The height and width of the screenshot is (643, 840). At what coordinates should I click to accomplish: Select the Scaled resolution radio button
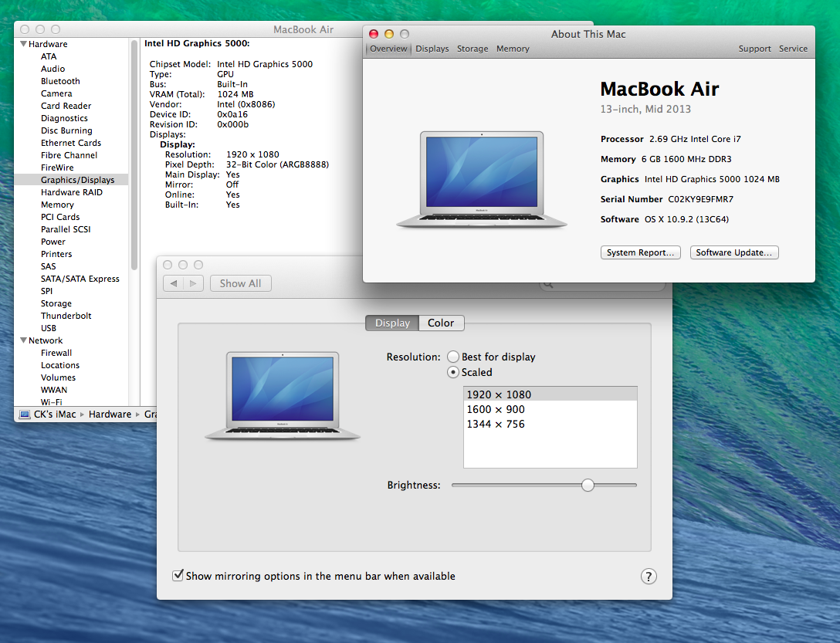pyautogui.click(x=453, y=372)
